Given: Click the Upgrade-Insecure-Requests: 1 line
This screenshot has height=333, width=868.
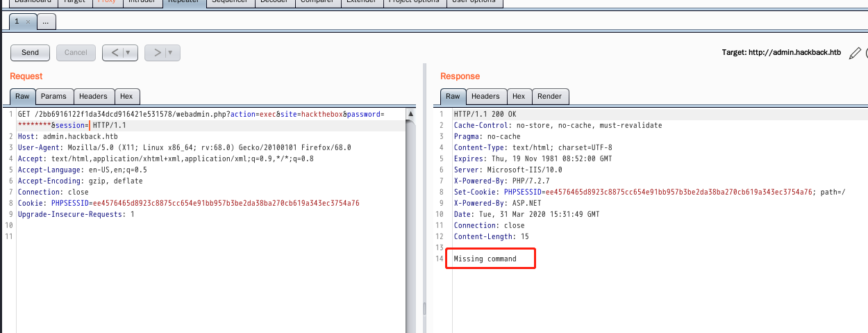Looking at the screenshot, I should (76, 214).
